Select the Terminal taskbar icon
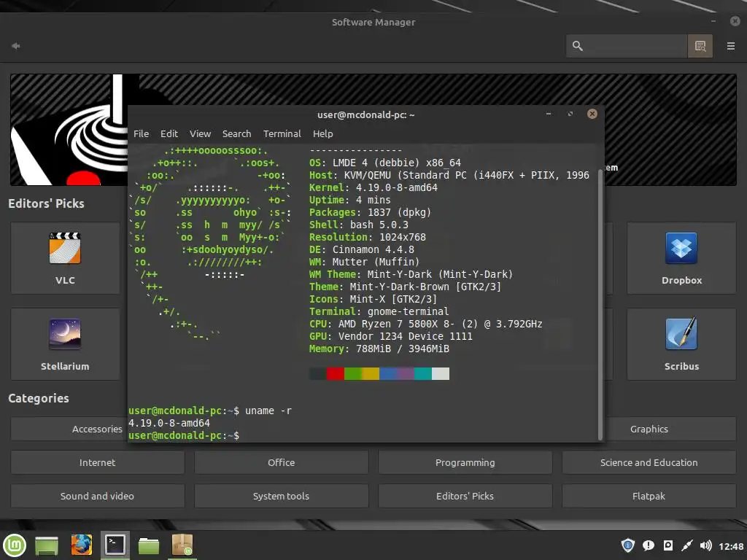 pyautogui.click(x=115, y=545)
